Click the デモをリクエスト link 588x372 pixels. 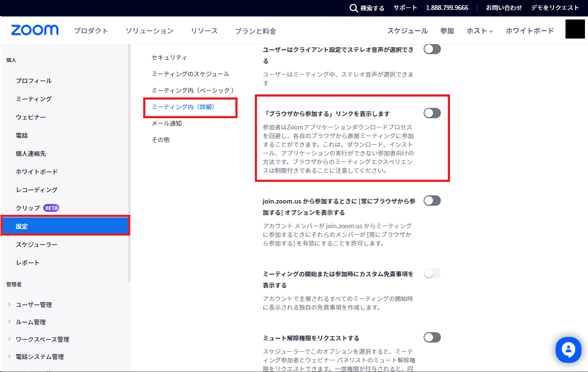tap(555, 8)
